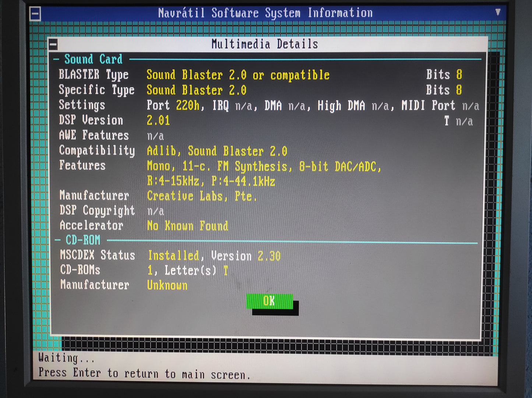Click the value "1, Letter(s) T"
Viewport: 532px width, 398px height.
188,271
